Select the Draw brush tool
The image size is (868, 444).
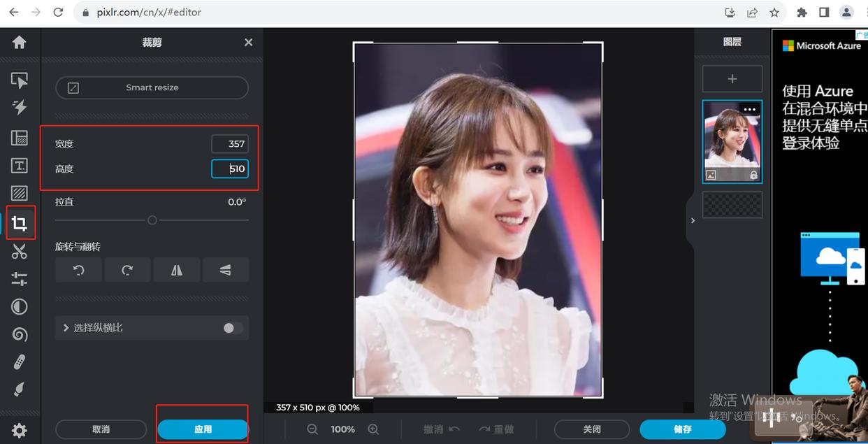[x=20, y=389]
